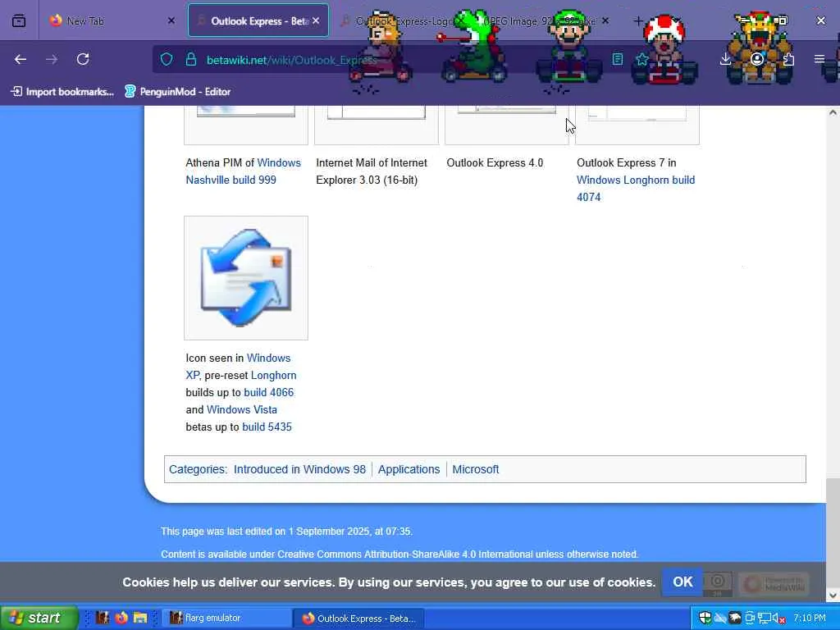840x630 pixels.
Task: Open the downloads arrow icon
Action: point(725,59)
